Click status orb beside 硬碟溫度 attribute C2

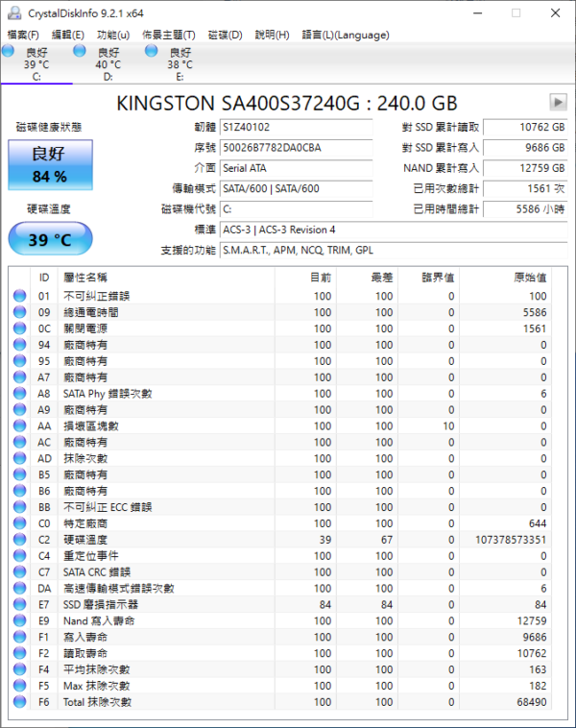click(19, 540)
